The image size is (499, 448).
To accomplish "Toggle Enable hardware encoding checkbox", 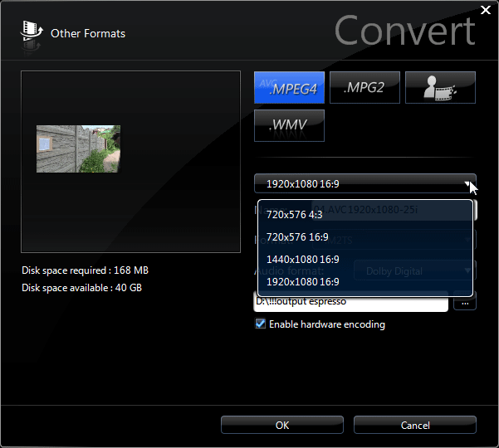I will click(x=261, y=324).
